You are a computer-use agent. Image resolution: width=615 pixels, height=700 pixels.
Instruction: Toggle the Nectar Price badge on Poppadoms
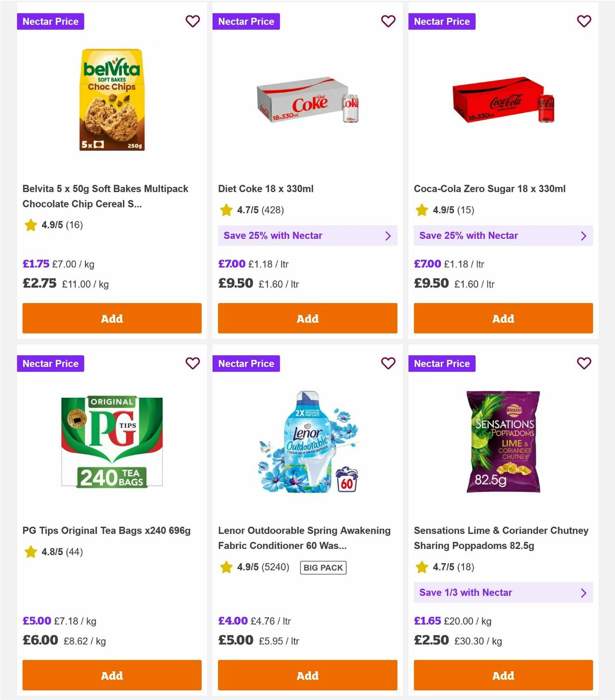442,363
